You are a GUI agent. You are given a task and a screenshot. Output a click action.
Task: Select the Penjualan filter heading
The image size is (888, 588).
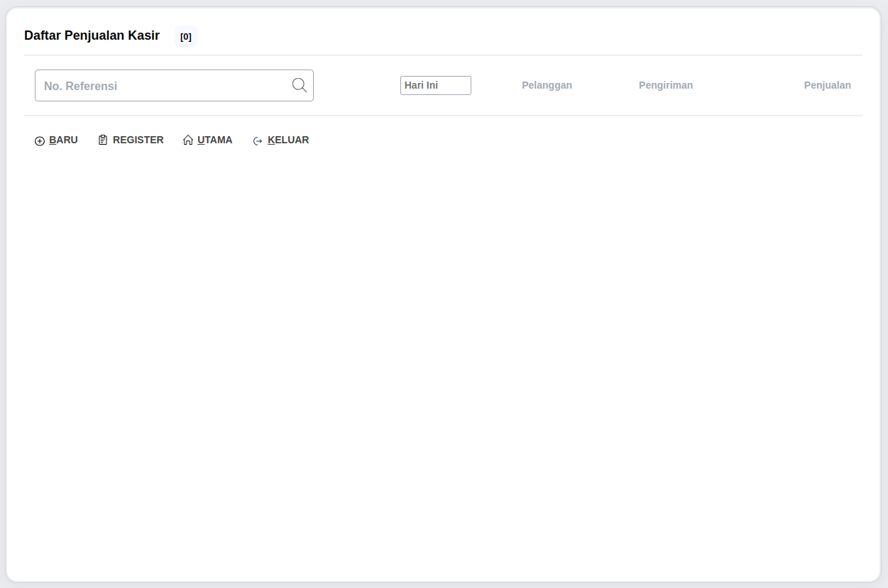827,85
